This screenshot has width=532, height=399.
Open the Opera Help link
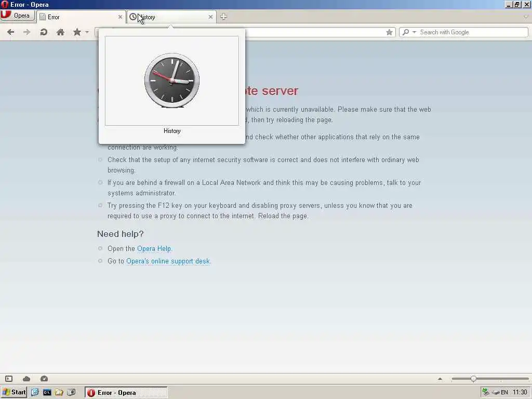tap(154, 249)
